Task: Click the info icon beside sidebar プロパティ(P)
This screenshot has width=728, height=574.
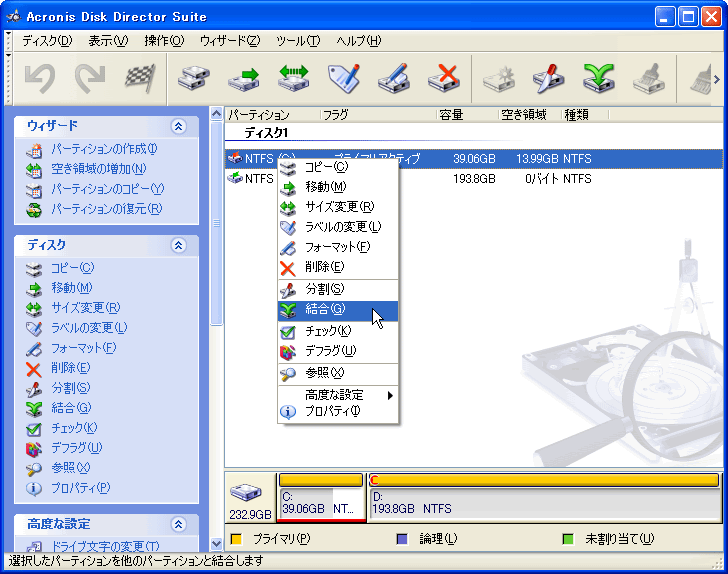Action: (x=34, y=489)
